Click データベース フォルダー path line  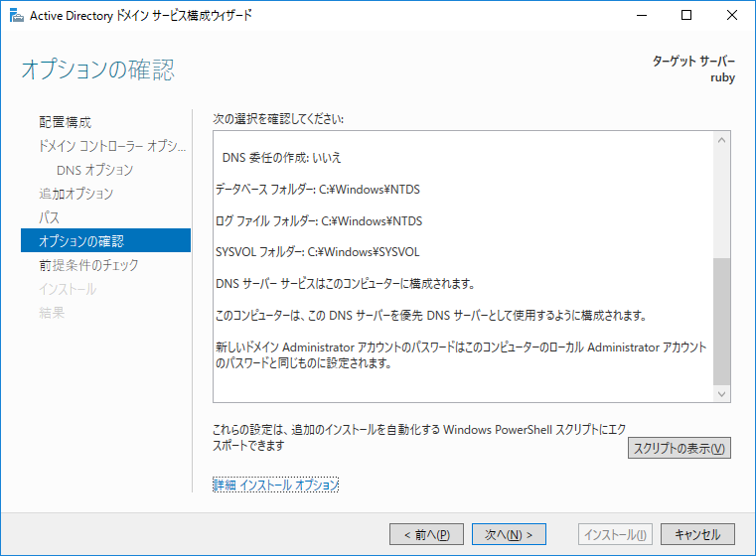(x=318, y=190)
